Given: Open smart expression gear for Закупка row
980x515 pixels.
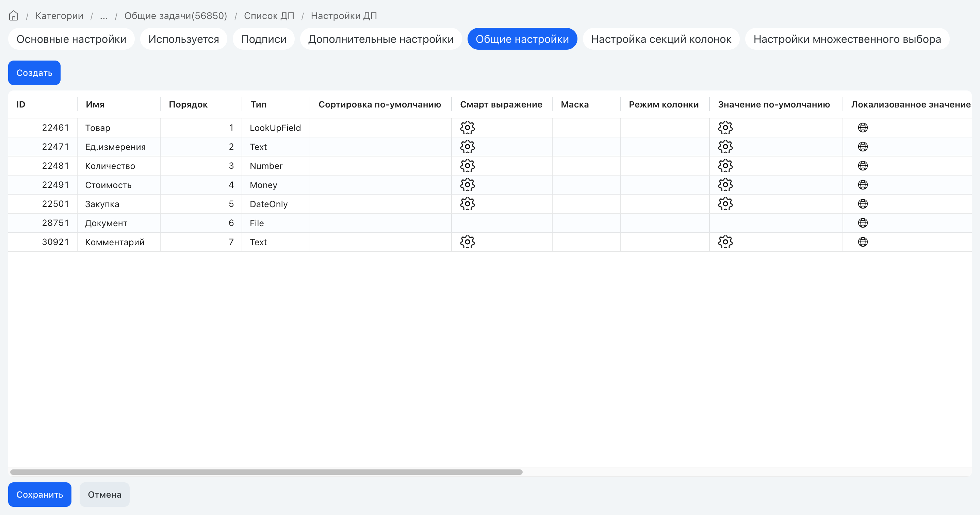Looking at the screenshot, I should (x=467, y=203).
